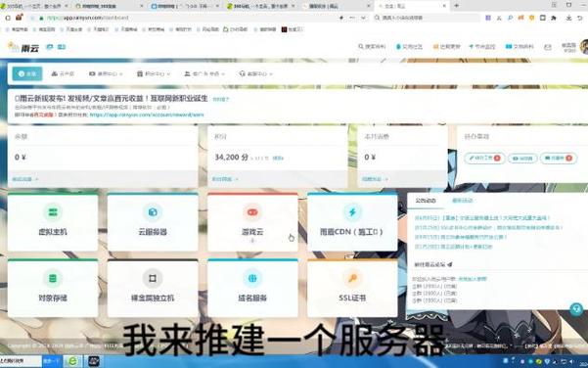Click the pending-items pill with pencil icon
Image resolution: width=588 pixels, height=368 pixels.
pos(484,159)
